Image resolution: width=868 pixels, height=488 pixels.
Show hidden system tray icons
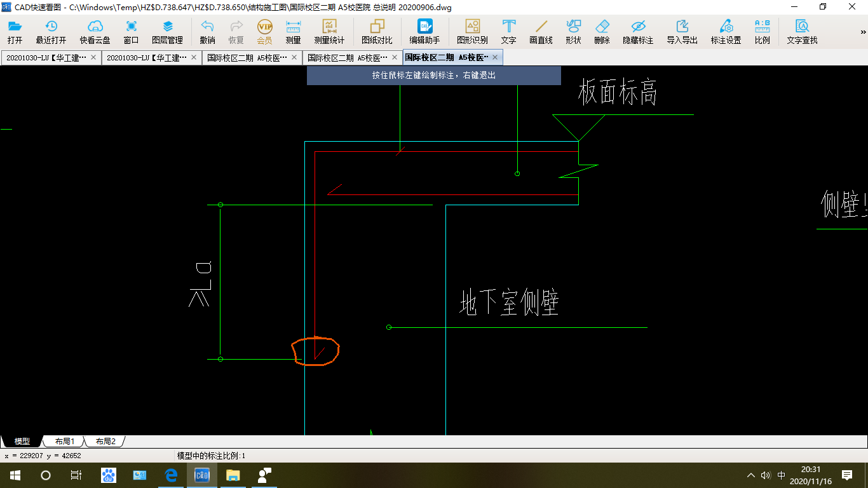tap(751, 475)
